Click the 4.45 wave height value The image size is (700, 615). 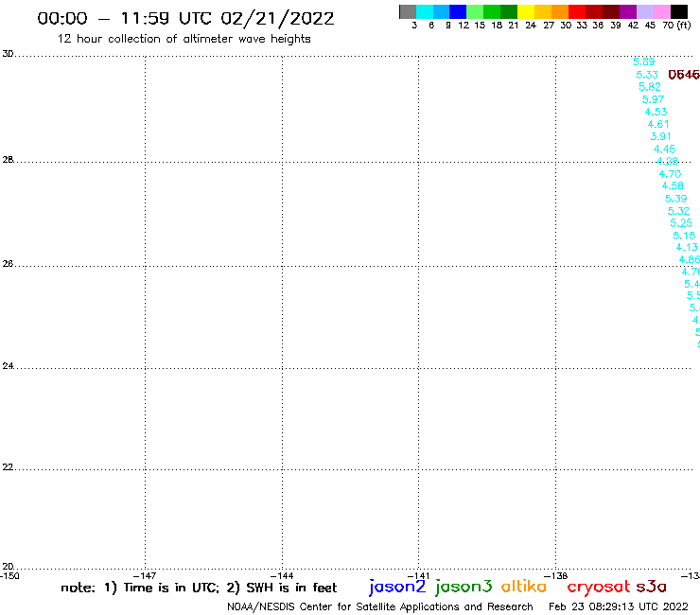(x=665, y=149)
